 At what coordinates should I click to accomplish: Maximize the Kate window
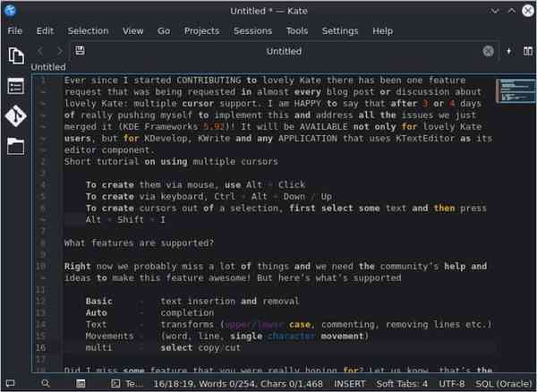[x=511, y=11]
